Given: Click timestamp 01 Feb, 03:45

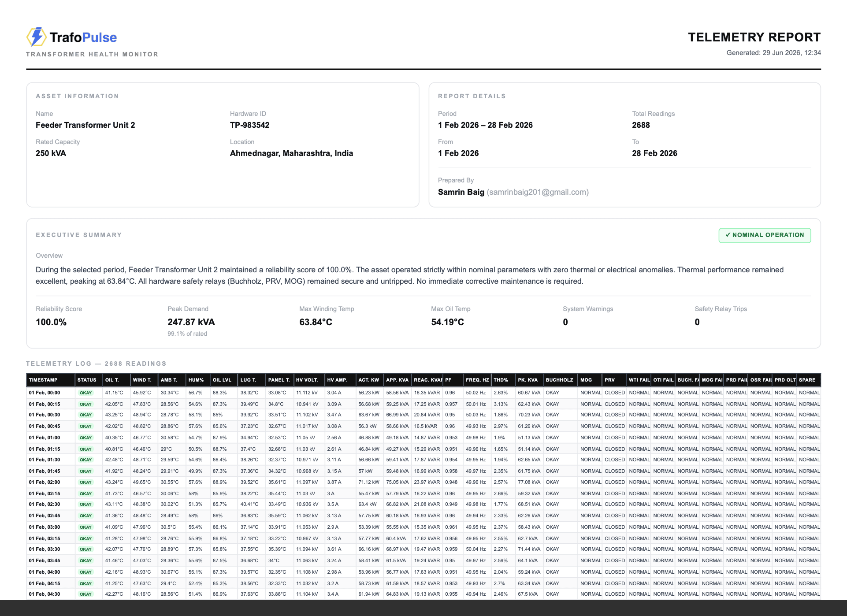Looking at the screenshot, I should 45,560.
